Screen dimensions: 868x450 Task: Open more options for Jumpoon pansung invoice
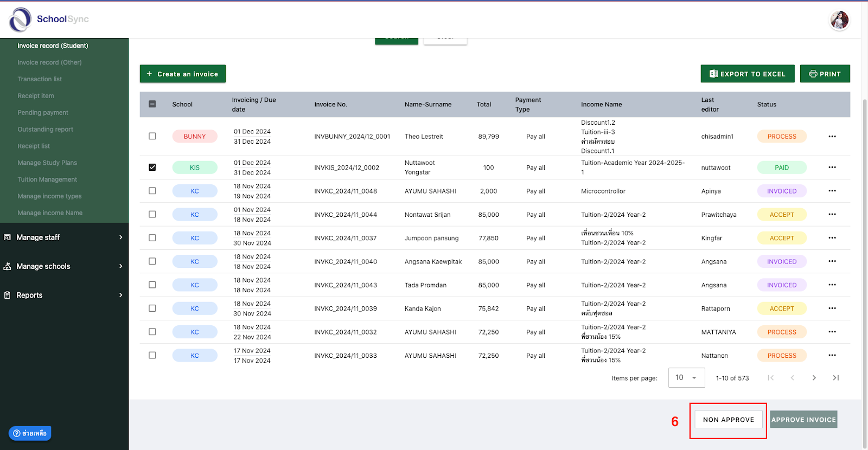pyautogui.click(x=832, y=238)
